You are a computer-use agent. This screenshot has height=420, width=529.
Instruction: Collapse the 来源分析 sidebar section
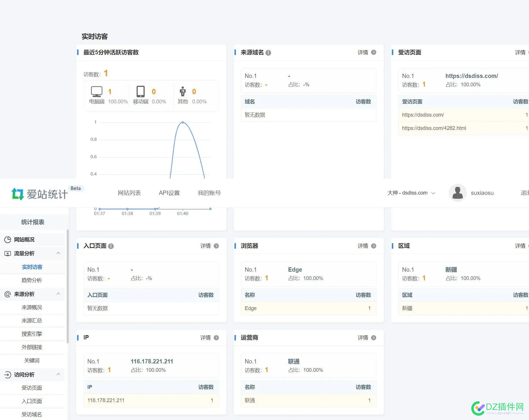click(58, 294)
